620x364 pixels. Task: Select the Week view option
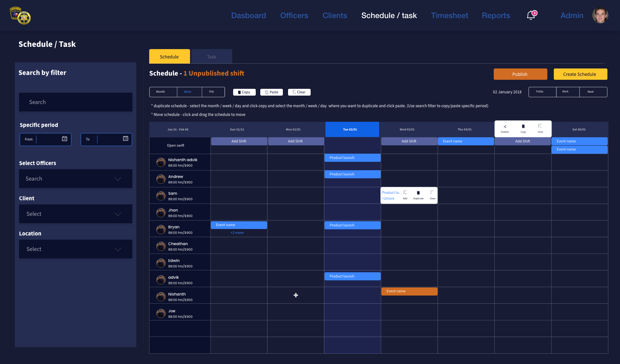click(x=188, y=92)
